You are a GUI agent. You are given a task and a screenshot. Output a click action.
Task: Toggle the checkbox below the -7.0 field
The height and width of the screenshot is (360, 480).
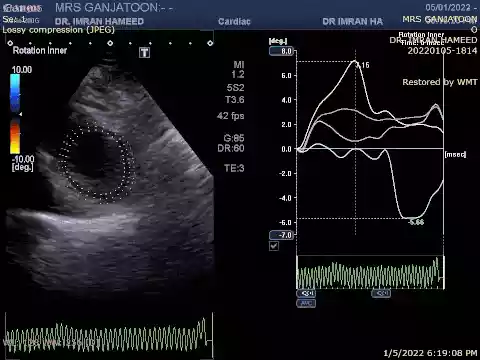(x=274, y=246)
